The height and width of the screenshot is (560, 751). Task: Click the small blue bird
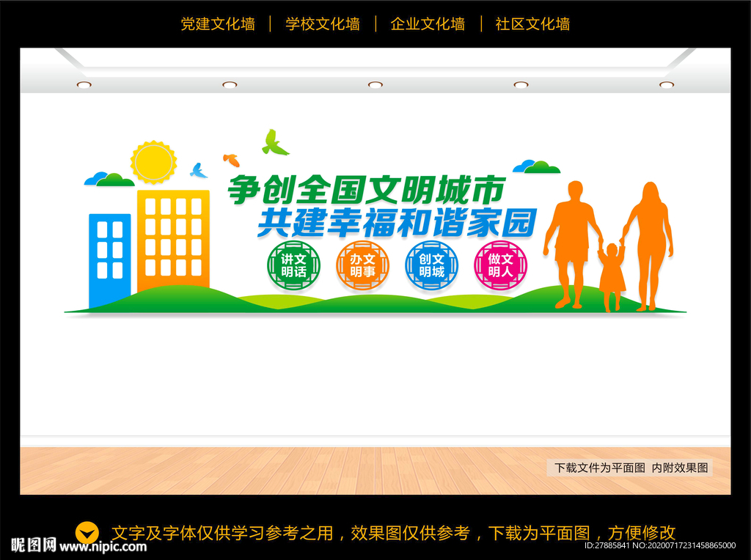tap(198, 170)
